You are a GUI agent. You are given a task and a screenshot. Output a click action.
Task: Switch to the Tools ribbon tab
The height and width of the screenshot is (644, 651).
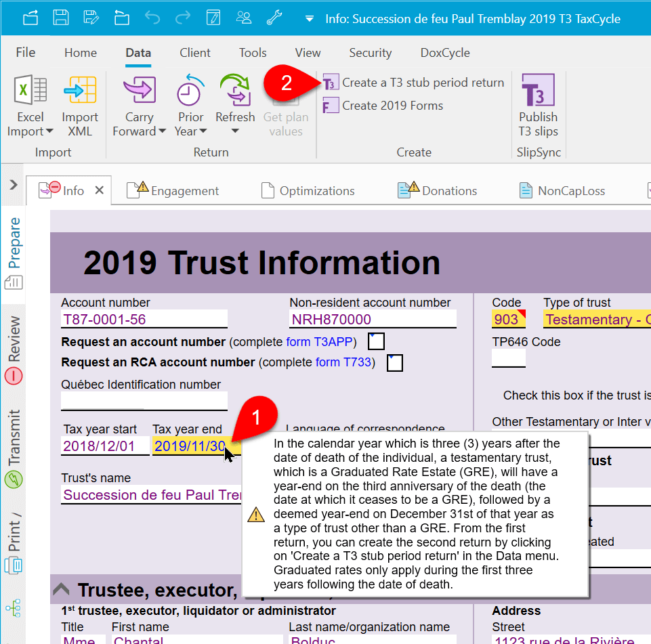[253, 53]
